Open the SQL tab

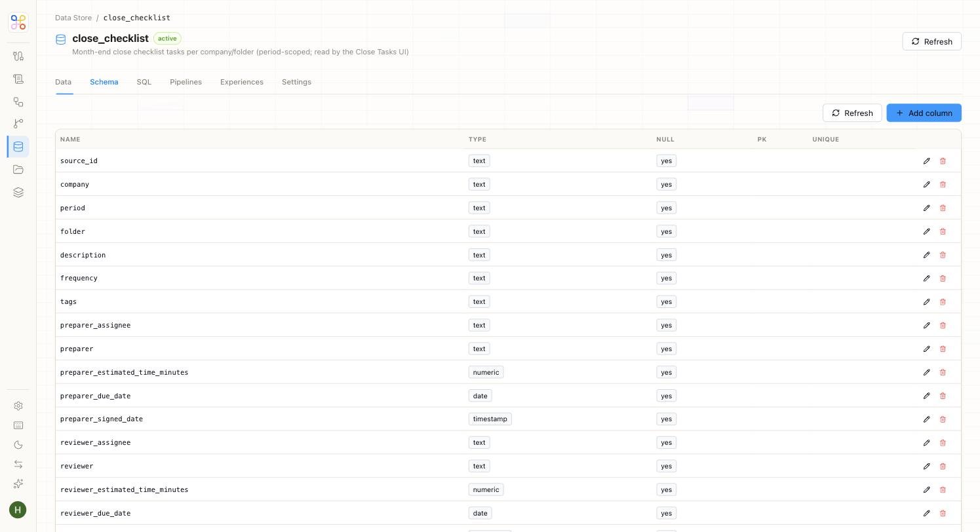(144, 82)
